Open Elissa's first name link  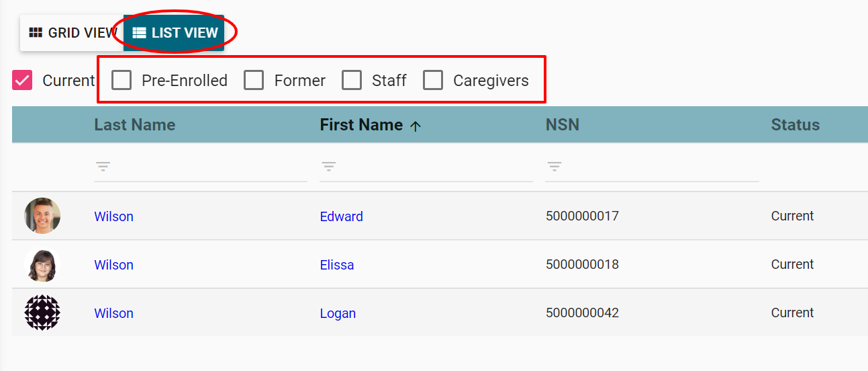pyautogui.click(x=336, y=265)
